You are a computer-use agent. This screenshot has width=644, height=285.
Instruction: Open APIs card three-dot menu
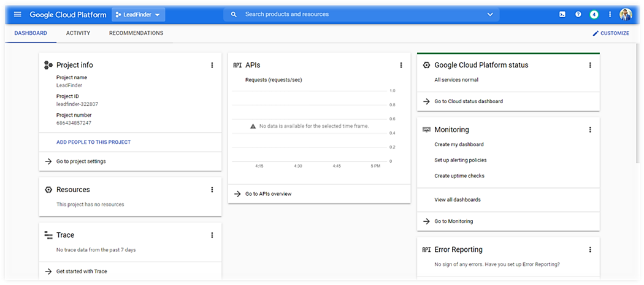[401, 65]
